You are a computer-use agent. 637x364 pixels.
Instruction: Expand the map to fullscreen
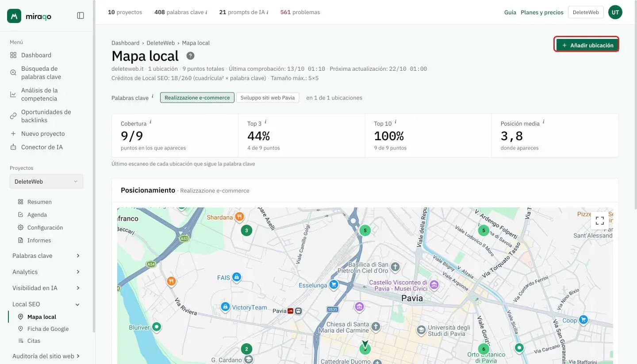(x=600, y=220)
